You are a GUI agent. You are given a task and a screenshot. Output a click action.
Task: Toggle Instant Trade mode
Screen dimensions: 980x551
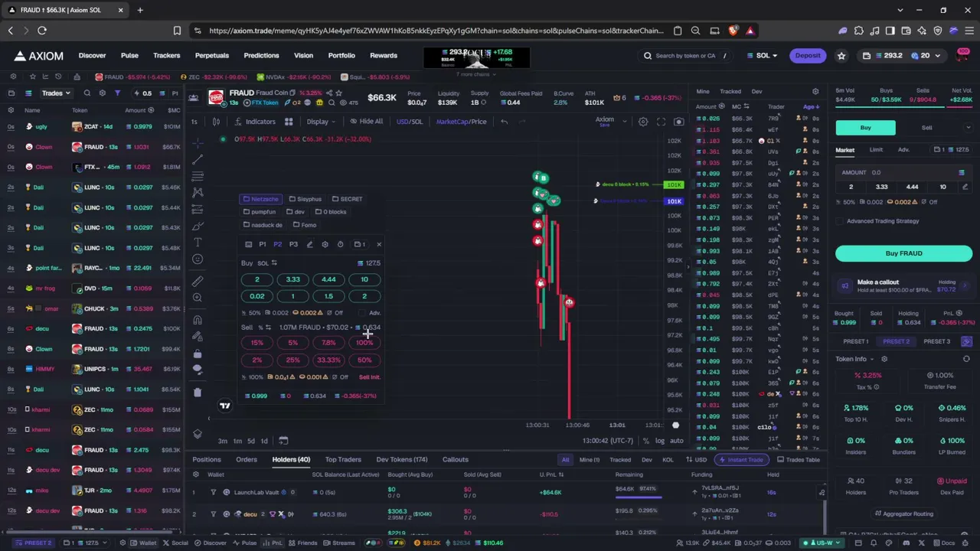click(x=741, y=460)
